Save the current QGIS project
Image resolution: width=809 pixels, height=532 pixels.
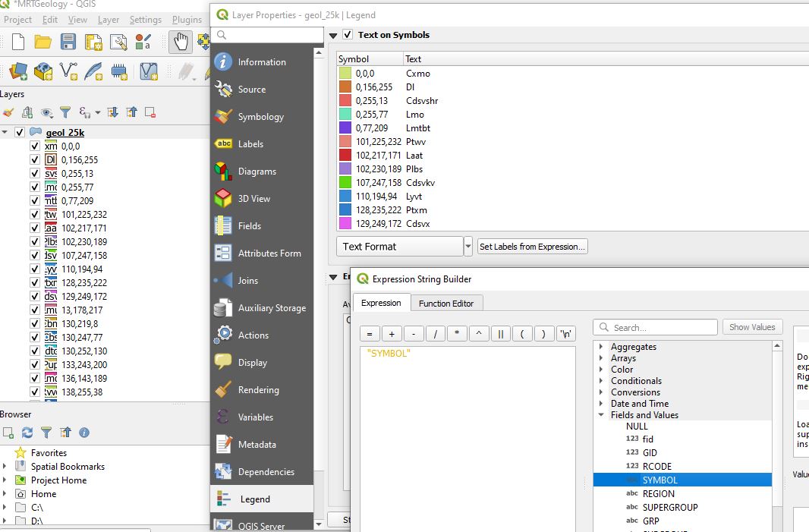68,42
